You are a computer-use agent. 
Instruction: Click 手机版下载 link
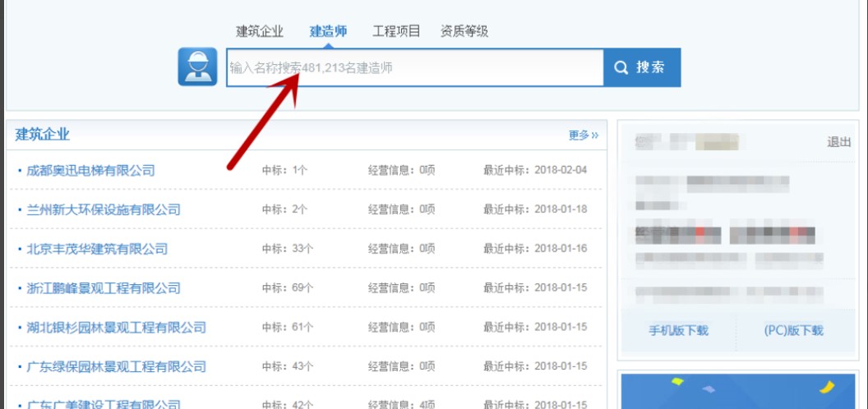point(679,331)
